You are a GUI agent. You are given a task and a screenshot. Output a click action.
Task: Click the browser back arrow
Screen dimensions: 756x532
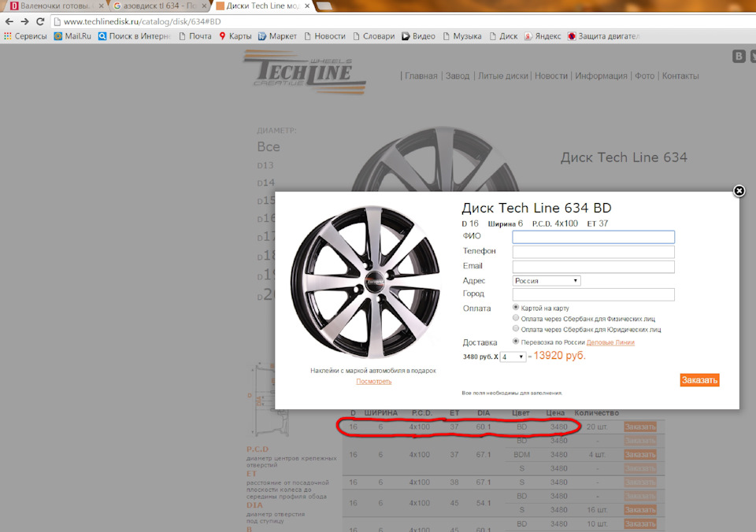(x=9, y=21)
